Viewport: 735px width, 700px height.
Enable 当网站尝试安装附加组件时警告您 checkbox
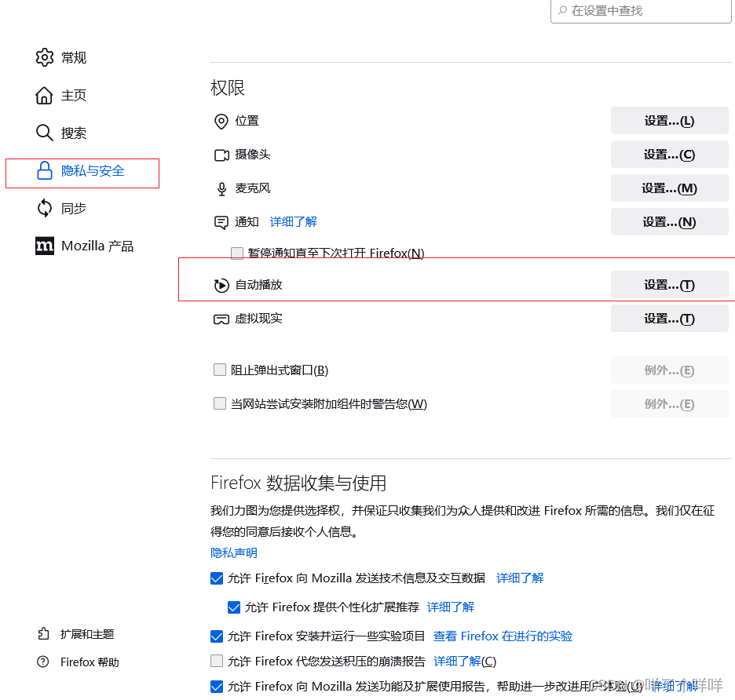tap(220, 403)
